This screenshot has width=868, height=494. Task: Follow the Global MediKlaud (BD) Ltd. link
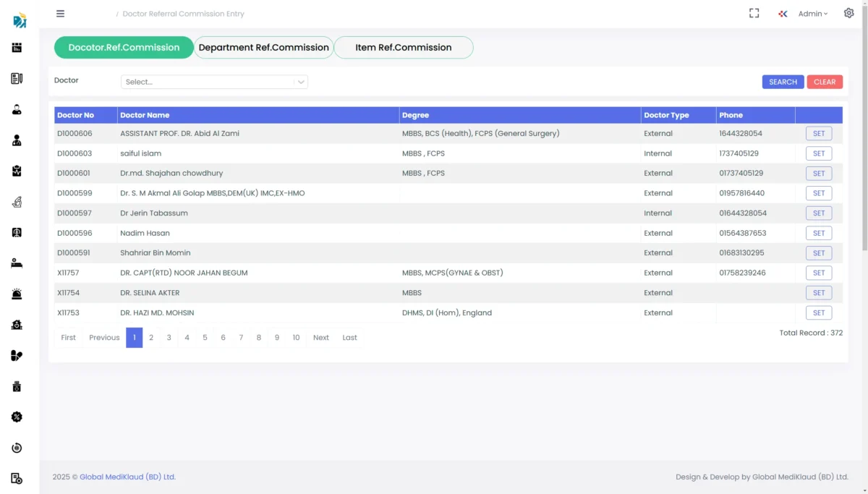[x=127, y=477]
